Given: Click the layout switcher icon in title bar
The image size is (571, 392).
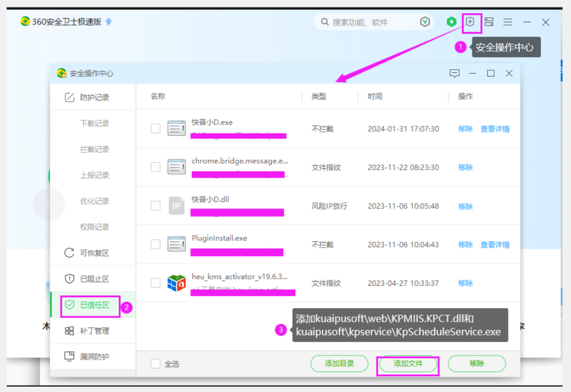Looking at the screenshot, I should (489, 22).
